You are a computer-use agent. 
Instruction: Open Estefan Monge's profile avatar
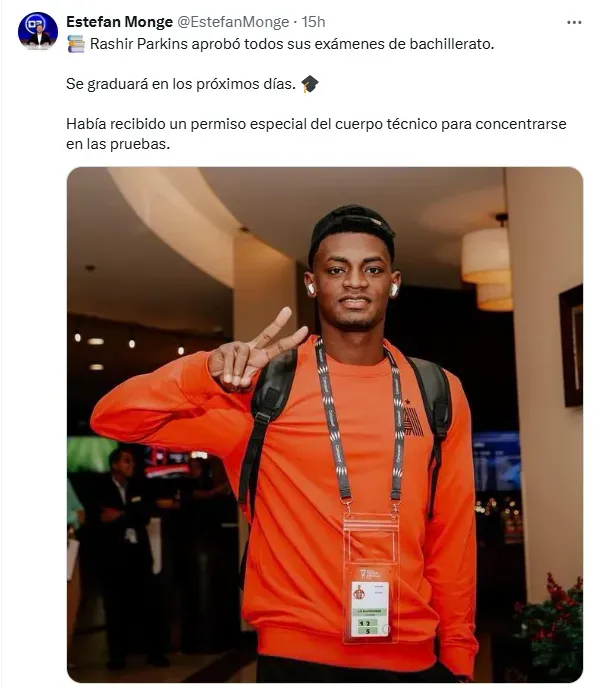pos(38,31)
